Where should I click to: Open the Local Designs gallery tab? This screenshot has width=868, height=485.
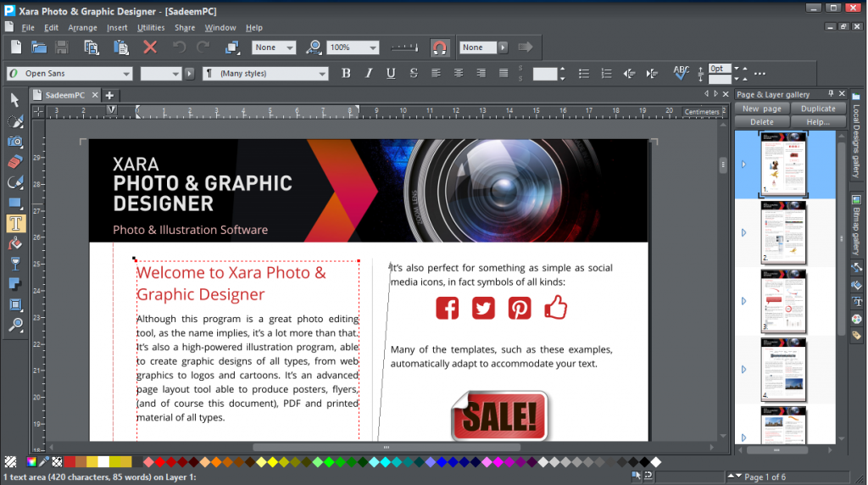point(856,136)
